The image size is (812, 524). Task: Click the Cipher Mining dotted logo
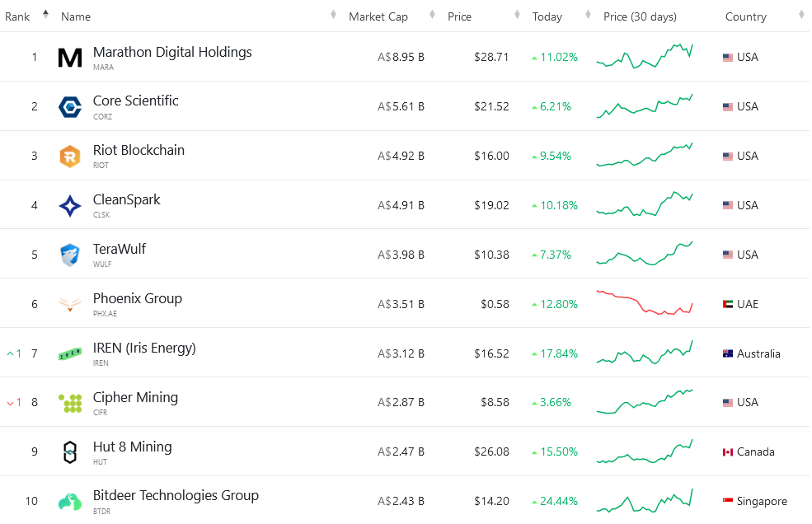pyautogui.click(x=70, y=404)
